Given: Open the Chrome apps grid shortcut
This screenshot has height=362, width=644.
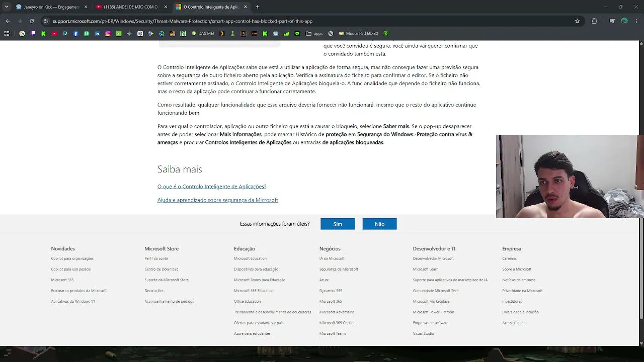Looking at the screenshot, I should [x=7, y=34].
